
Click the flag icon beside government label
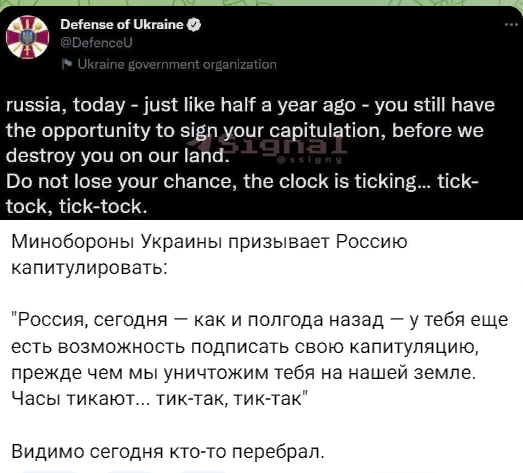(67, 64)
